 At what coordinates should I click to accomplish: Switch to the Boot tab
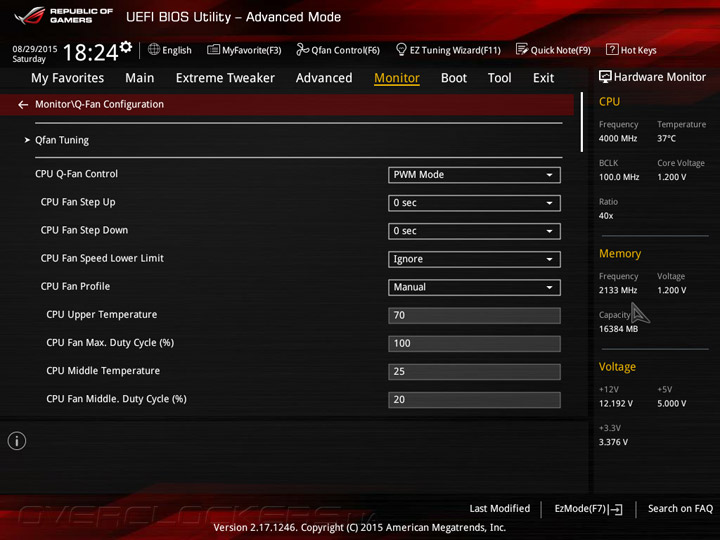pyautogui.click(x=454, y=78)
